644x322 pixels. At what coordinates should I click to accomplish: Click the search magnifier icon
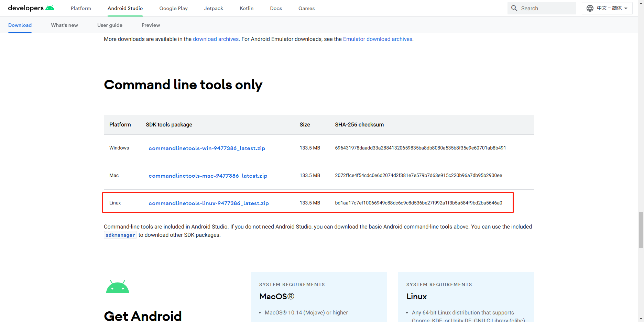(x=514, y=8)
